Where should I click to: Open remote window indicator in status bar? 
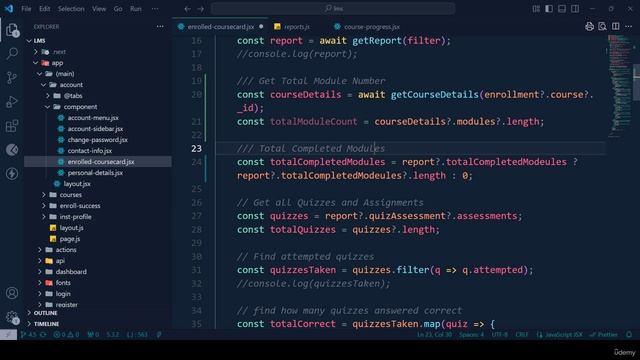coord(8,335)
